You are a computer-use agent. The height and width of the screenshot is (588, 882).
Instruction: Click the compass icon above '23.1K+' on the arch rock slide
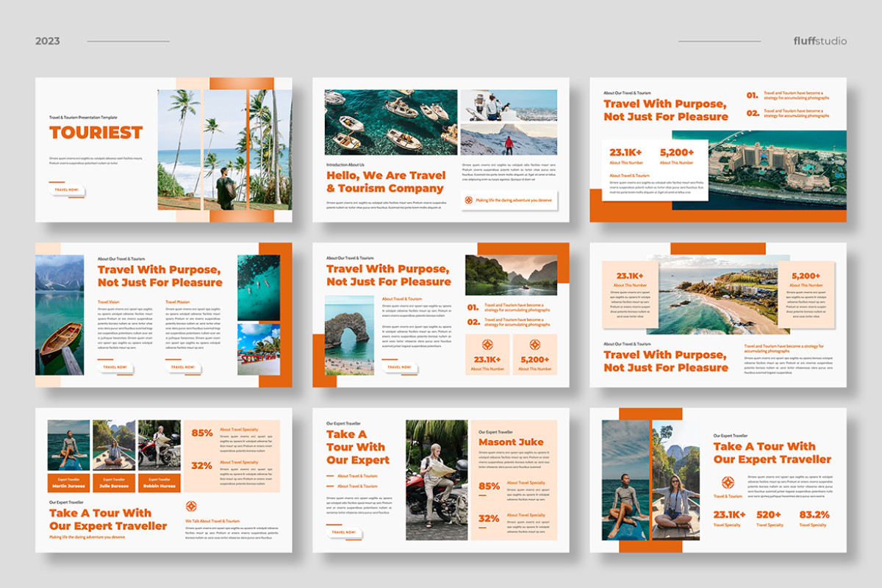coord(487,345)
